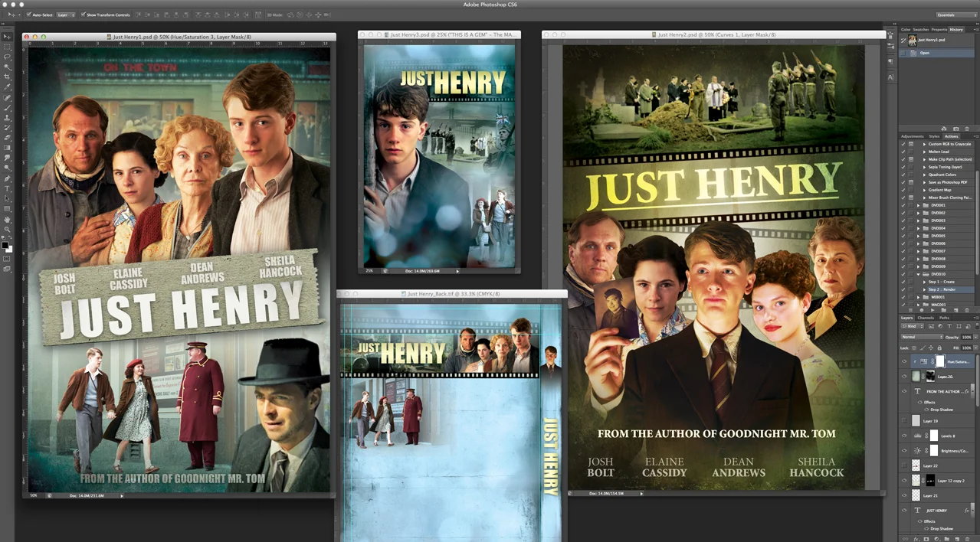980x542 pixels.
Task: Expand the Step 1 :: Create action
Action: coord(924,282)
